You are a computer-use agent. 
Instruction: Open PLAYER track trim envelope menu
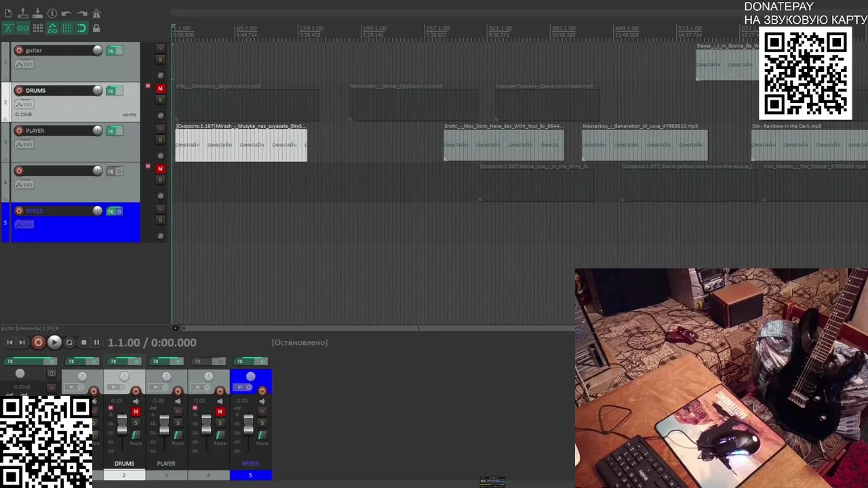(24, 144)
